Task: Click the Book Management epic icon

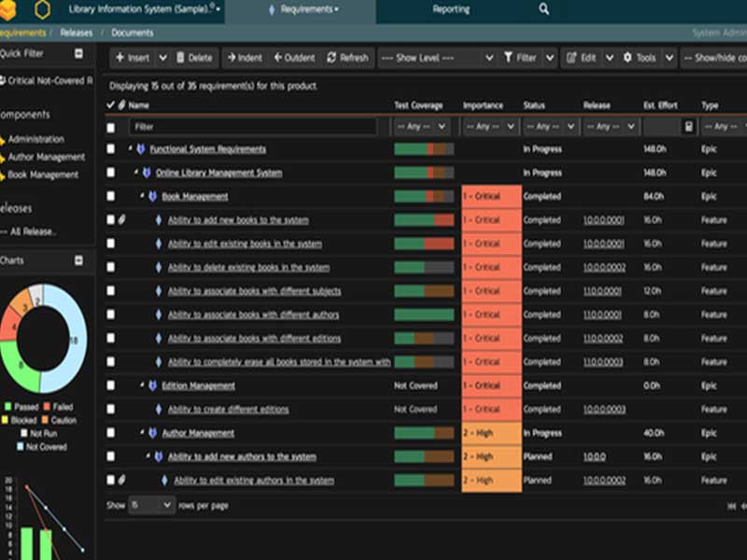Action: (x=154, y=197)
